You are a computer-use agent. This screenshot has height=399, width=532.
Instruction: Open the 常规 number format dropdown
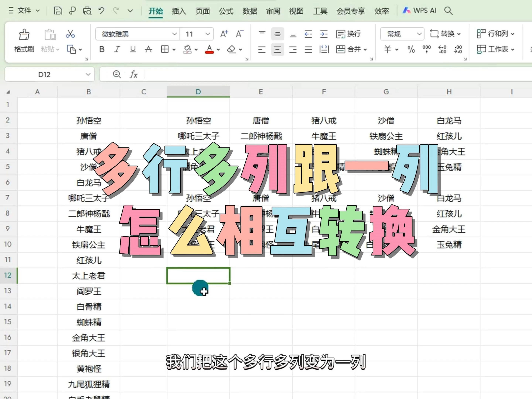pos(401,34)
